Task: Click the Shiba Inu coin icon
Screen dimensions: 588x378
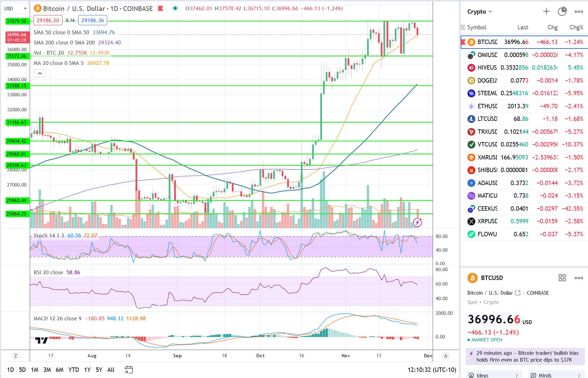Action: (x=471, y=170)
